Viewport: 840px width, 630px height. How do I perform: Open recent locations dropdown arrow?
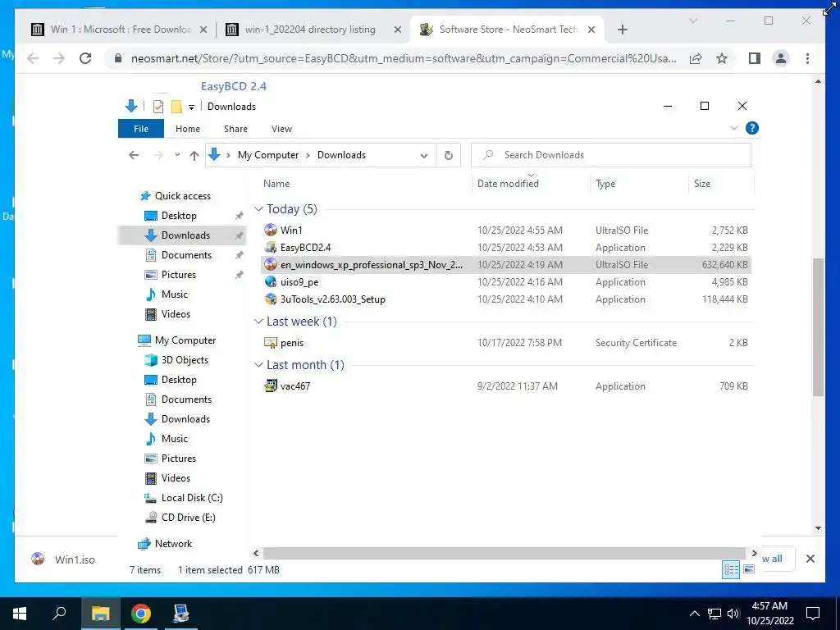click(177, 155)
